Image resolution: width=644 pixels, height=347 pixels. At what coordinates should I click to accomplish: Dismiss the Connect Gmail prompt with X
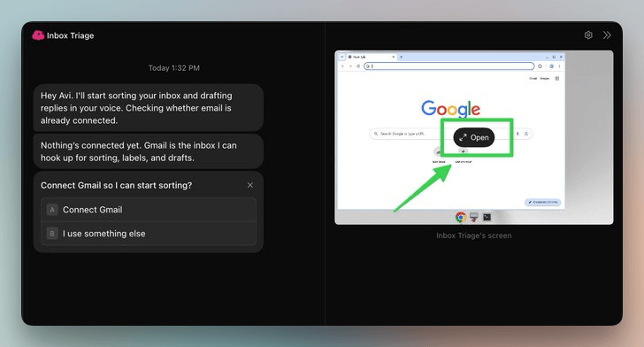[250, 185]
